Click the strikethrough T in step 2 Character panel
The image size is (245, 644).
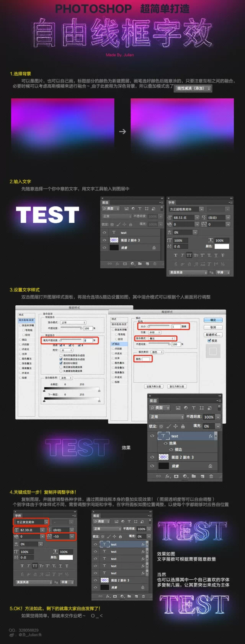click(222, 255)
